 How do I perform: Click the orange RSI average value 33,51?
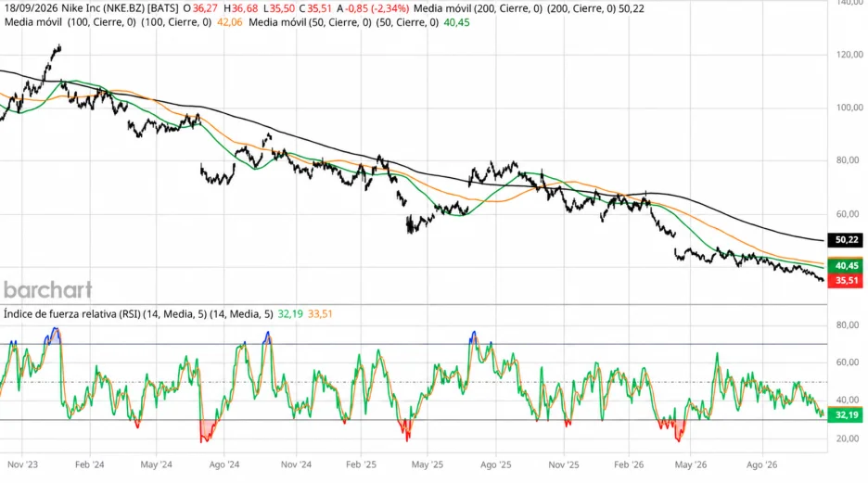[320, 314]
